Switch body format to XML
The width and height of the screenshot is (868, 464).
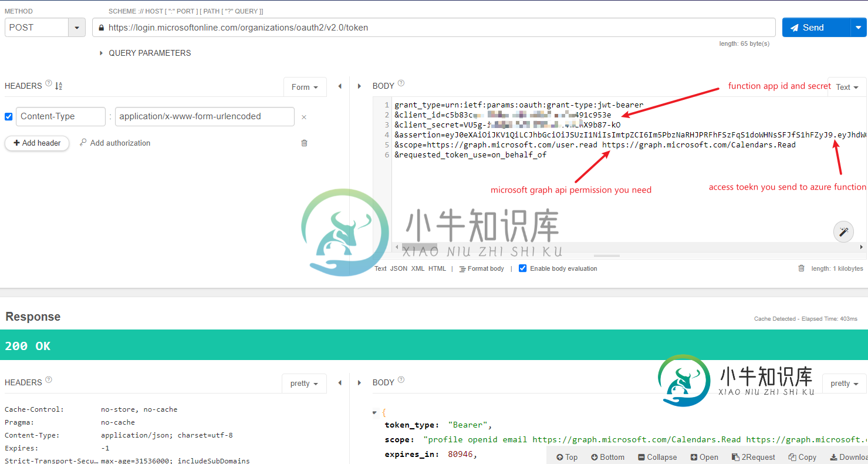pos(418,268)
